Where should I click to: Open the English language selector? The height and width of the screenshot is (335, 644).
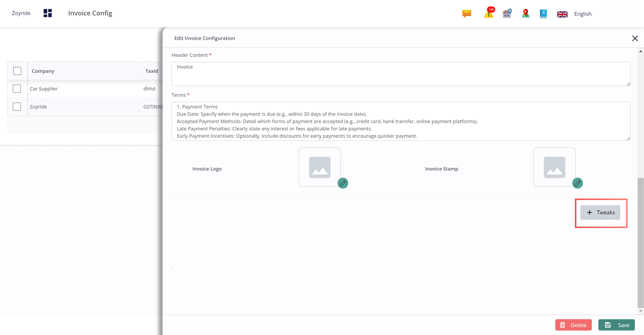click(x=583, y=14)
